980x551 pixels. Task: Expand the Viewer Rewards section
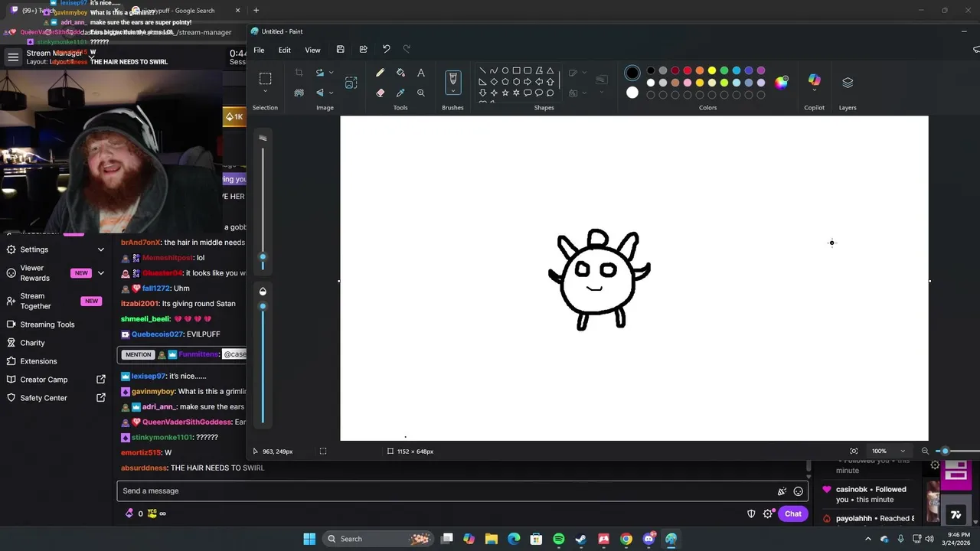pos(100,273)
